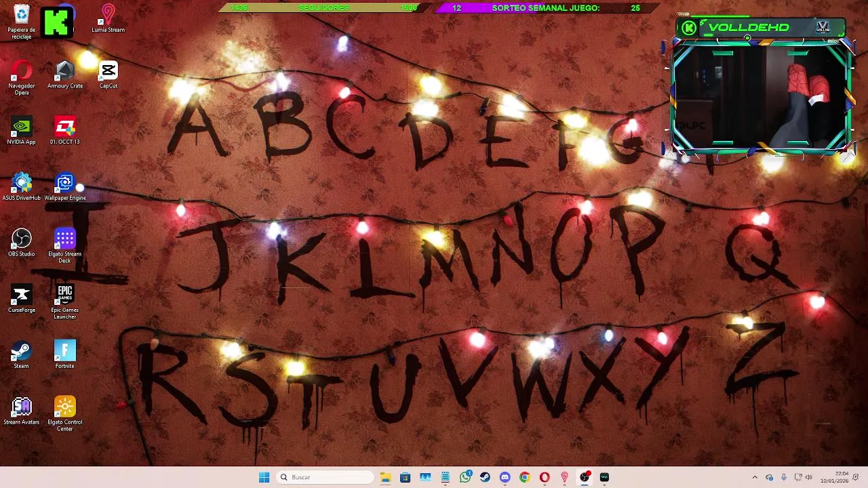Select the NVIDIA App desktop icon
This screenshot has height=488, width=868.
(x=22, y=131)
